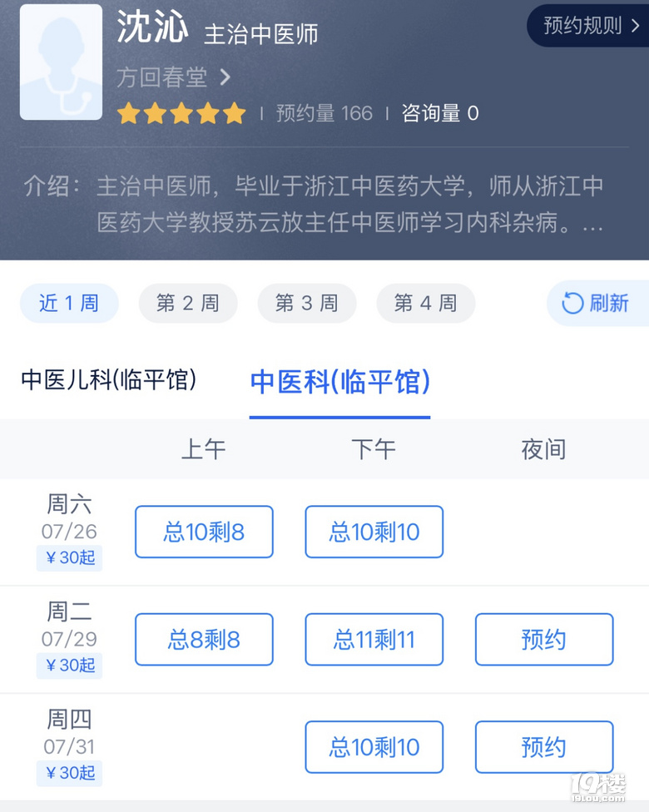The width and height of the screenshot is (649, 812).
Task: Switch to 中医科(临平馆) tab
Action: point(339,382)
